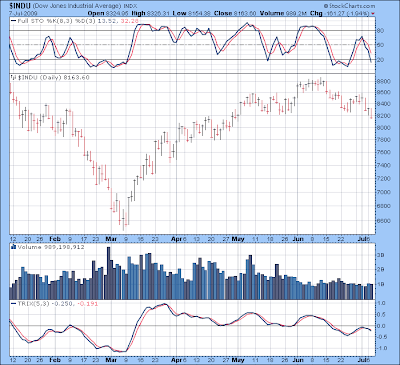The width and height of the screenshot is (400, 365).
Task: Click the March low price bar near 6500
Action: [123, 220]
